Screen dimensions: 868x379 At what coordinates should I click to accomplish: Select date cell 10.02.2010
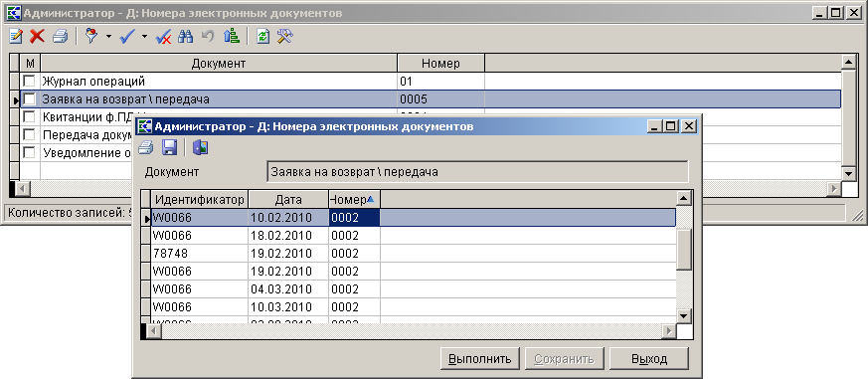click(x=288, y=217)
